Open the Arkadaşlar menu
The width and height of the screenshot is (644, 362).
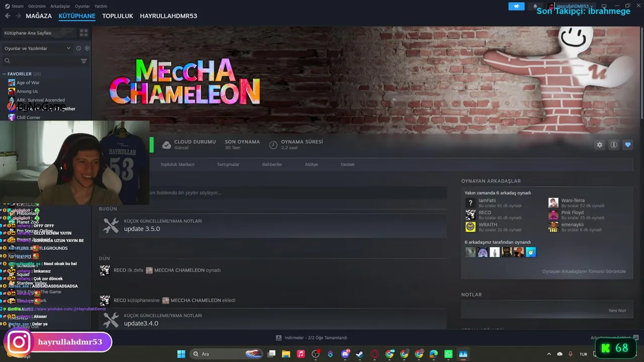point(60,6)
